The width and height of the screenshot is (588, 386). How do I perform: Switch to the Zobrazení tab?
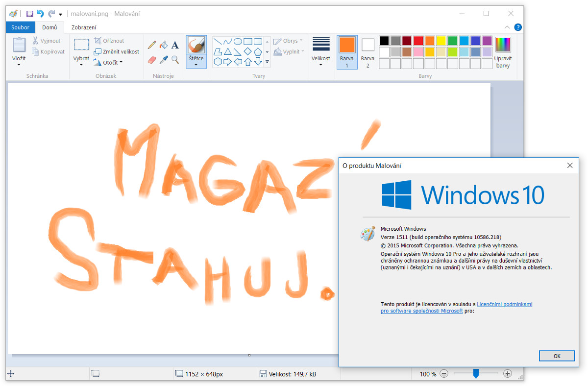pyautogui.click(x=84, y=27)
